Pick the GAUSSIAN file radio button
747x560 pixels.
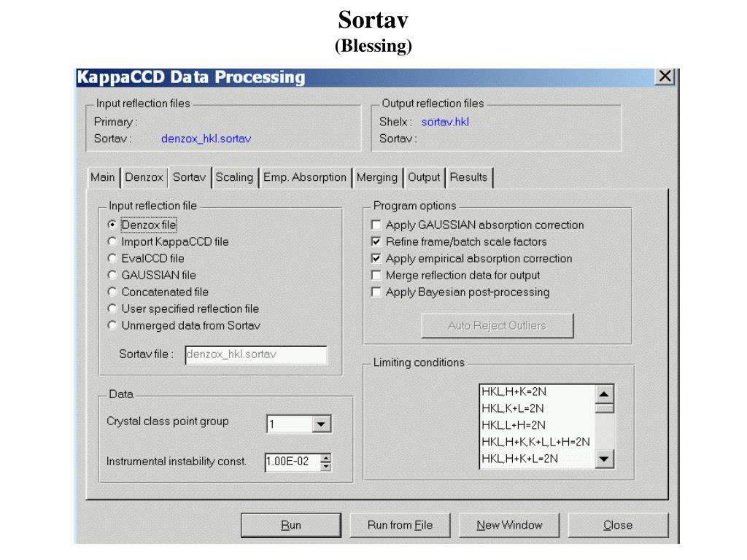(x=112, y=275)
